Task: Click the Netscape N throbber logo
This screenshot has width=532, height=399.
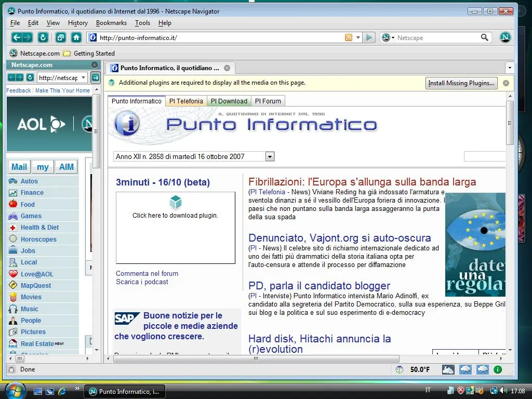Action: click(x=505, y=37)
